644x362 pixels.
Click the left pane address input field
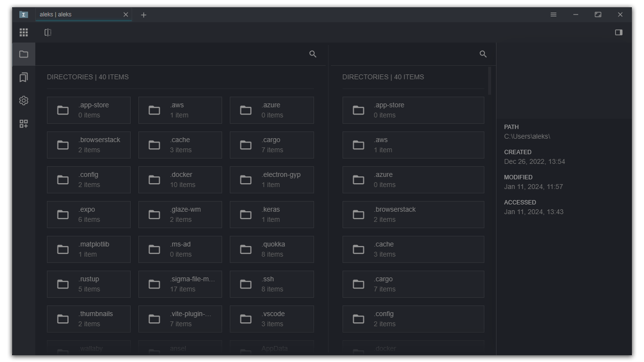point(169,54)
